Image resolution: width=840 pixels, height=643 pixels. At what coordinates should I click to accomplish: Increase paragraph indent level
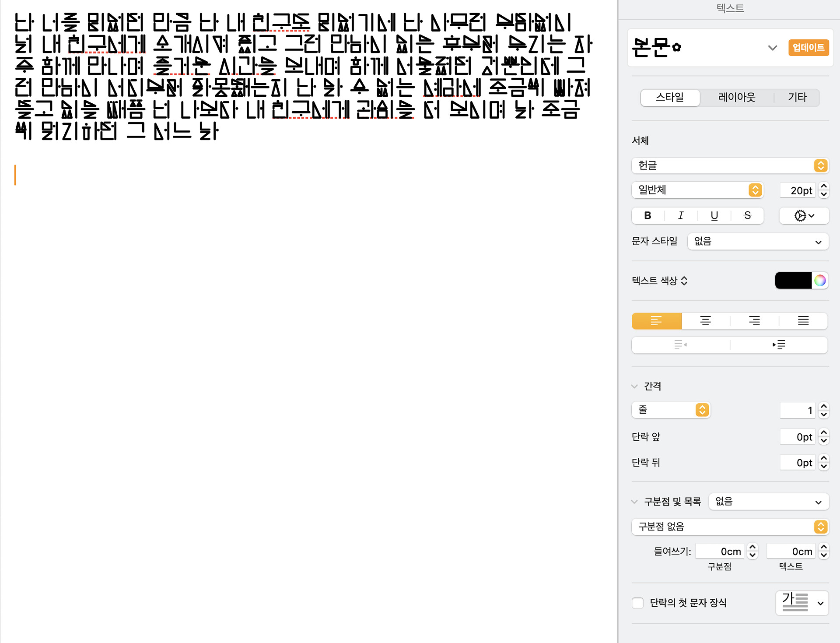[x=779, y=345]
